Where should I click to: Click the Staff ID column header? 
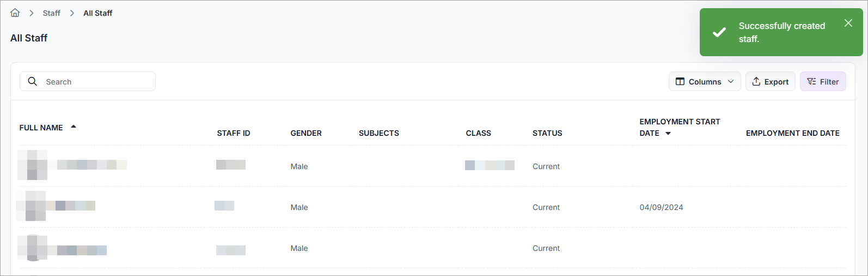tap(234, 133)
